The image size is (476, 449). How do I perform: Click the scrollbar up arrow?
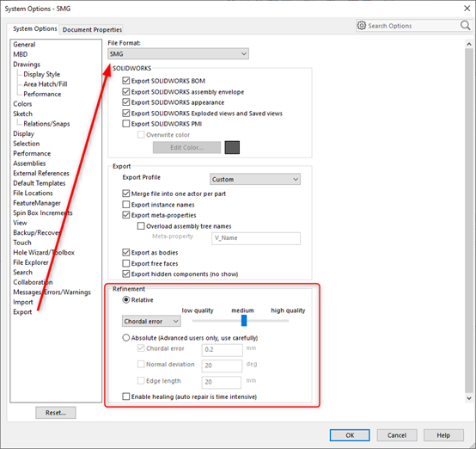tap(469, 45)
